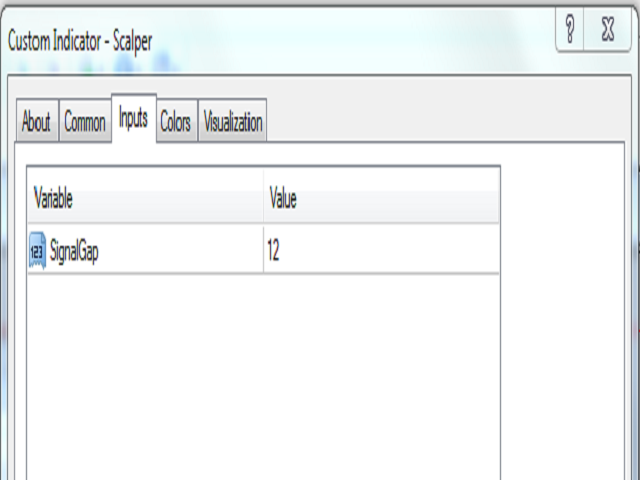Close the Custom Indicator dialog
This screenshot has width=640, height=480.
click(x=608, y=29)
